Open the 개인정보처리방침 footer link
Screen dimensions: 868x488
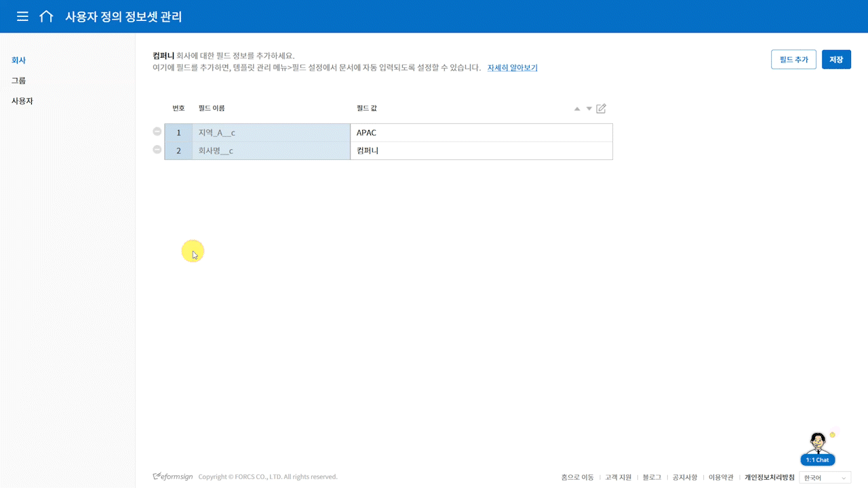(769, 477)
